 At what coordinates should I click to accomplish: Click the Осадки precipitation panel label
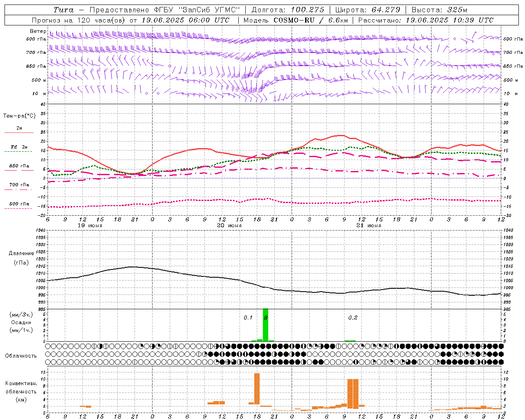(21, 322)
